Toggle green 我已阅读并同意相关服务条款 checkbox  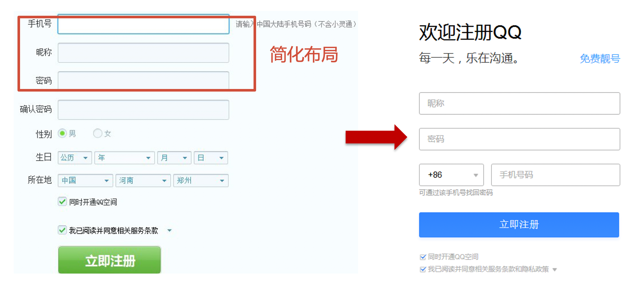pos(62,230)
